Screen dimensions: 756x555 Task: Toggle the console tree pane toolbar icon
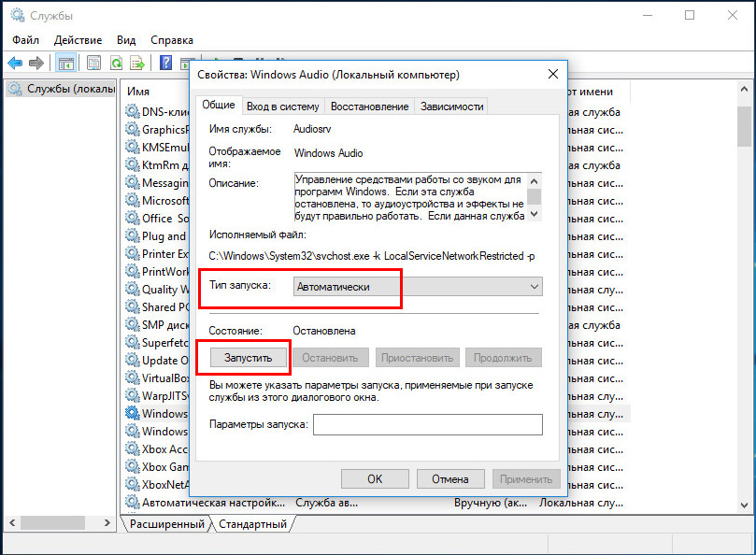[66, 63]
